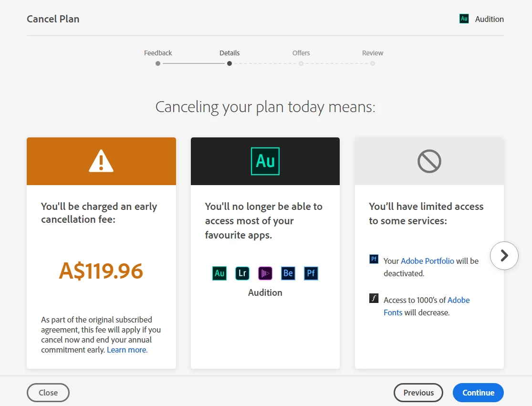The height and width of the screenshot is (406, 532).
Task: Select the Portfolio (Pf) app icon in the apps row
Action: 311,273
